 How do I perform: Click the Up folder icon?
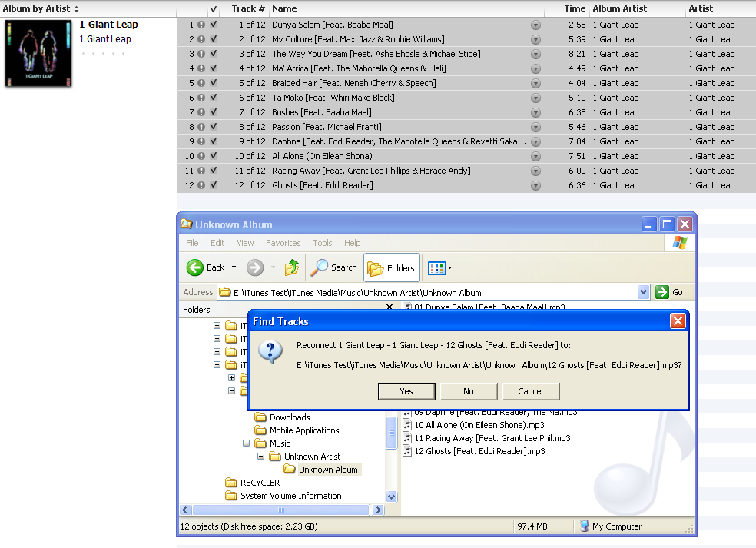[292, 267]
